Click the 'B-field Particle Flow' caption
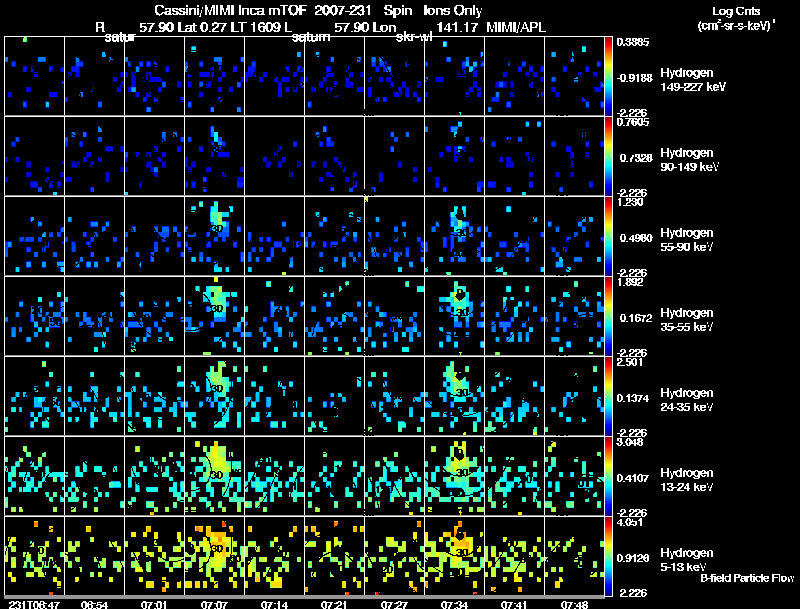800x609 pixels. coord(747,578)
